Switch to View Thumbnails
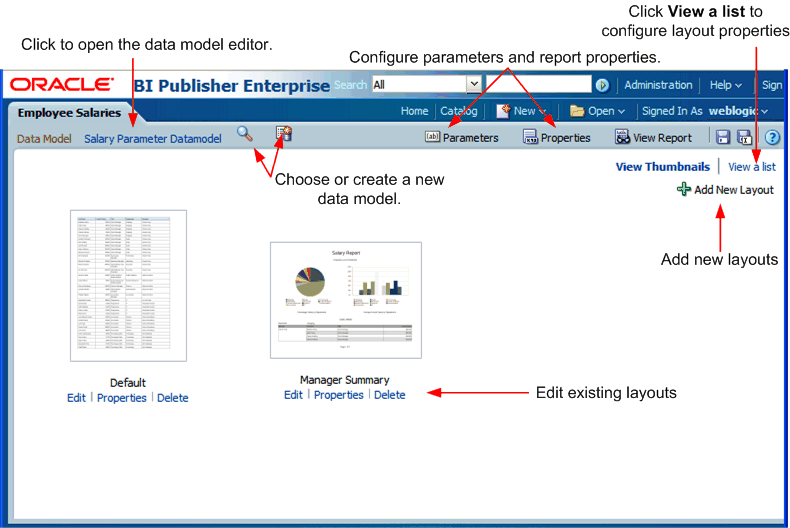Viewport: 790px width, 528px height. tap(663, 167)
